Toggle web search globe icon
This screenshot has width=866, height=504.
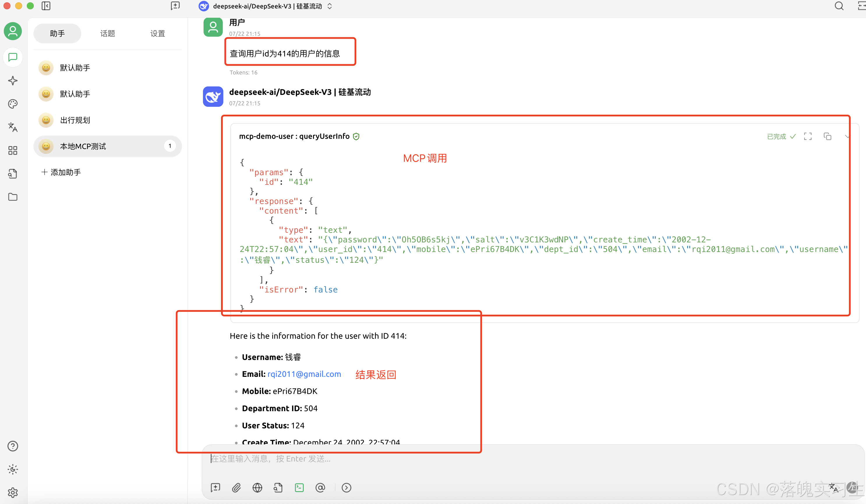coord(257,487)
